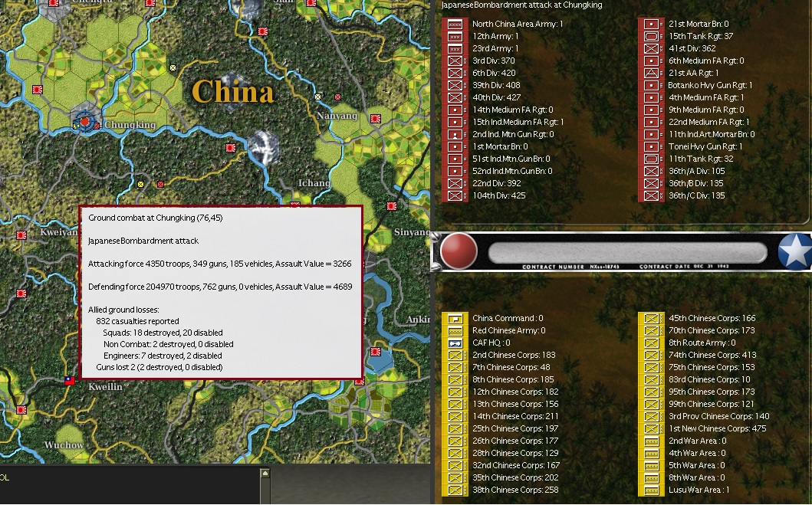Click the red Japanese side circle
The width and height of the screenshot is (812, 505).
point(459,251)
